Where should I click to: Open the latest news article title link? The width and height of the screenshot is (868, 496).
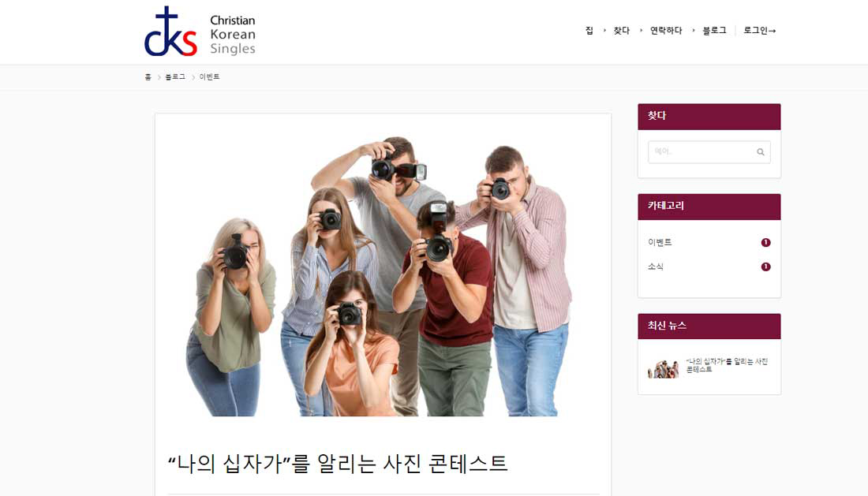[x=727, y=365]
